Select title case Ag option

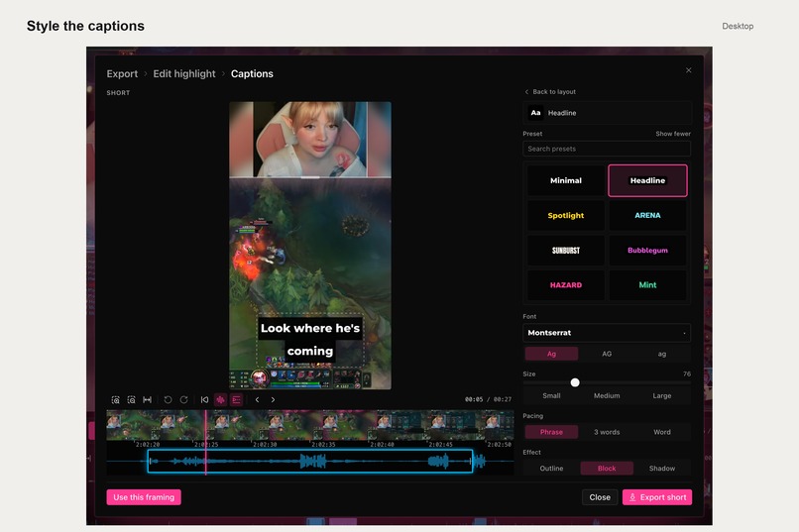click(x=551, y=354)
